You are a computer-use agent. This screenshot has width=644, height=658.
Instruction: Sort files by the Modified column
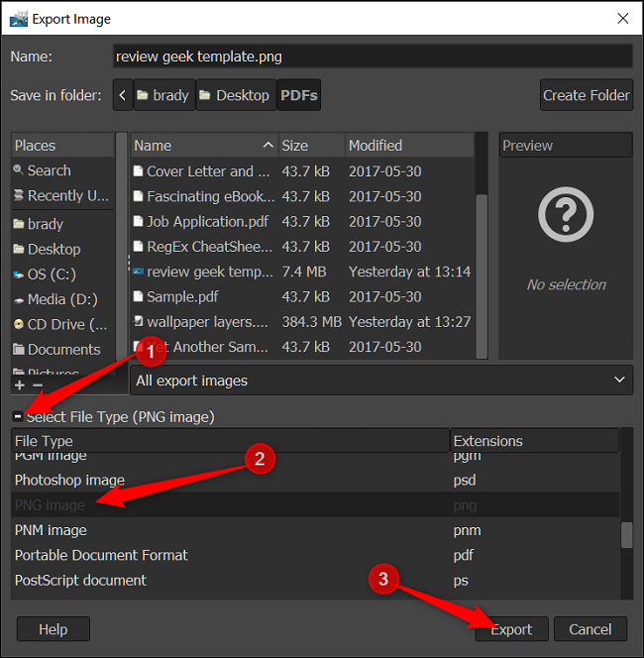tap(409, 146)
